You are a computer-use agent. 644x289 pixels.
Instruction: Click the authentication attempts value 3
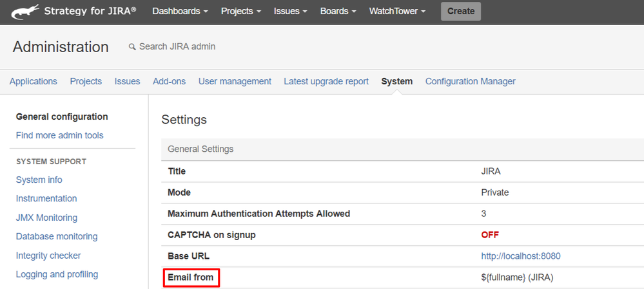tap(483, 214)
